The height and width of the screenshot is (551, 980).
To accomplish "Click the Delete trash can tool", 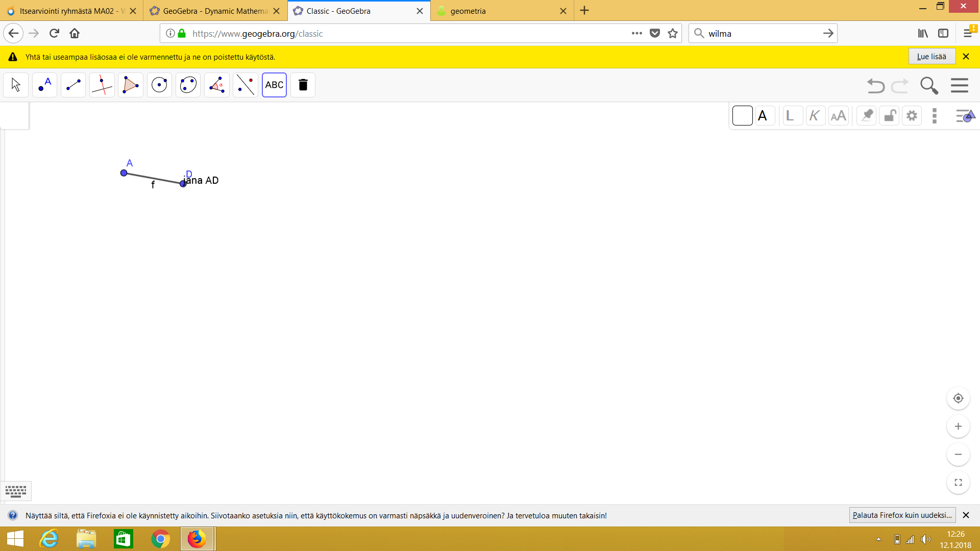I will point(303,85).
